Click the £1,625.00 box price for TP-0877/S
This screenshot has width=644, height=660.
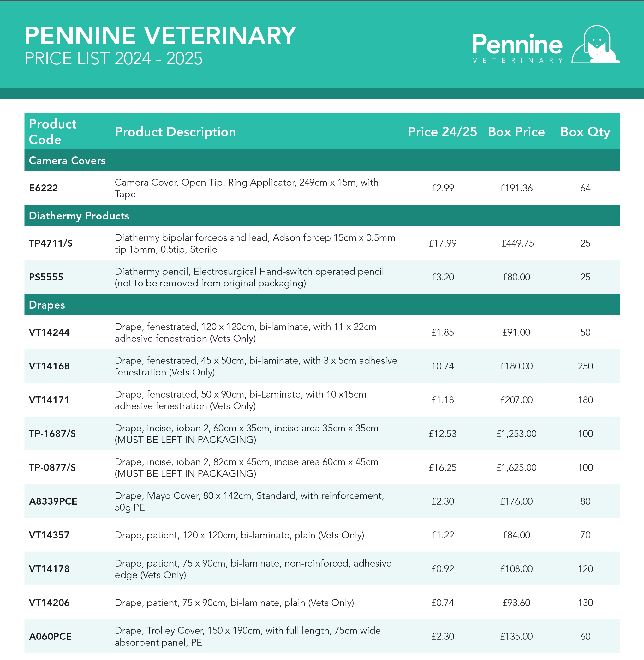tap(516, 467)
